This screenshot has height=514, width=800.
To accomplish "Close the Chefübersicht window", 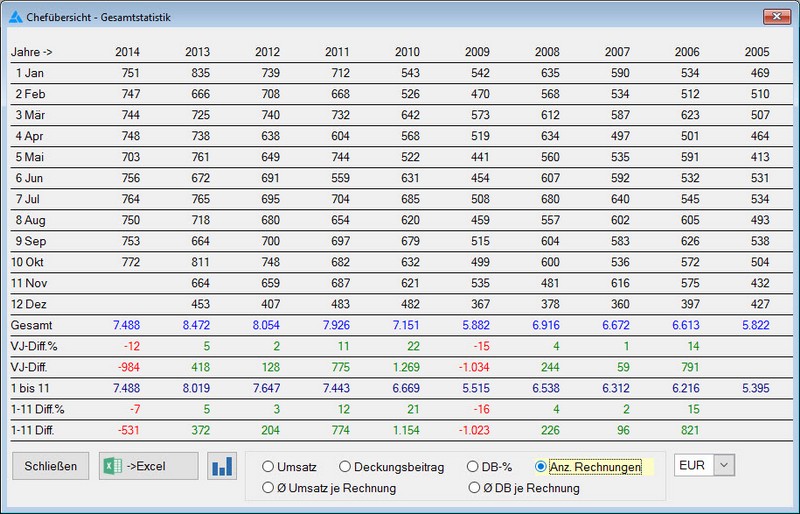I will pos(777,16).
